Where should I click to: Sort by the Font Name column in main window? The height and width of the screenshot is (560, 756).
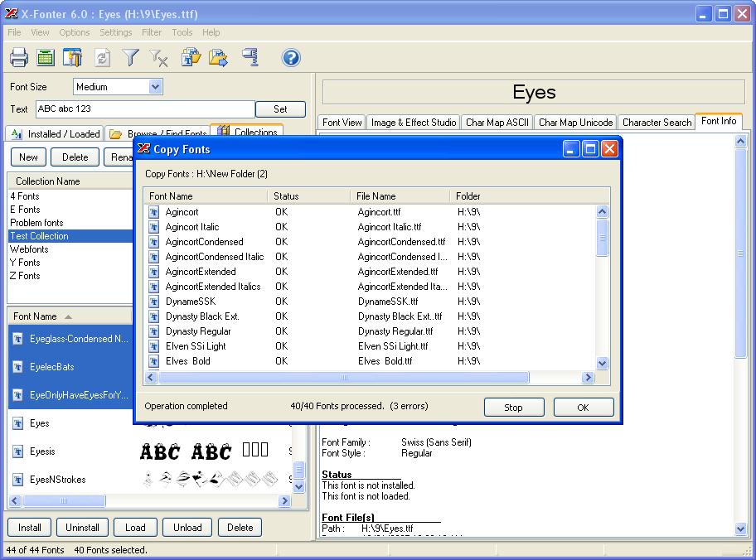70,316
